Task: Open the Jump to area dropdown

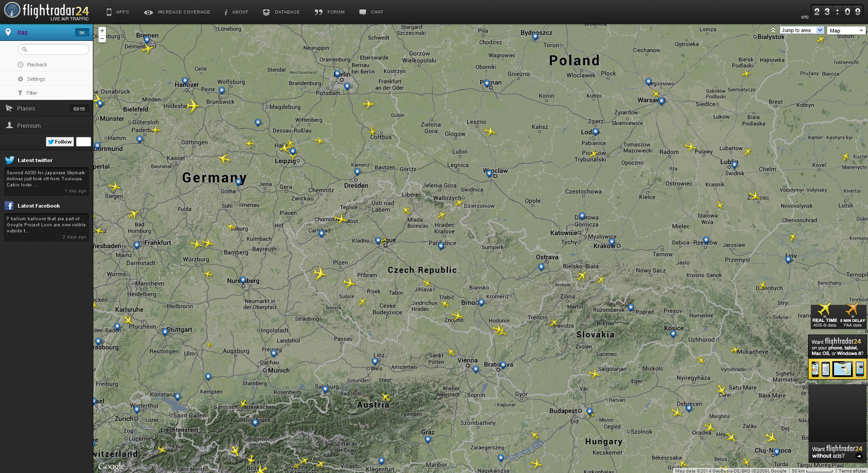Action: click(802, 30)
